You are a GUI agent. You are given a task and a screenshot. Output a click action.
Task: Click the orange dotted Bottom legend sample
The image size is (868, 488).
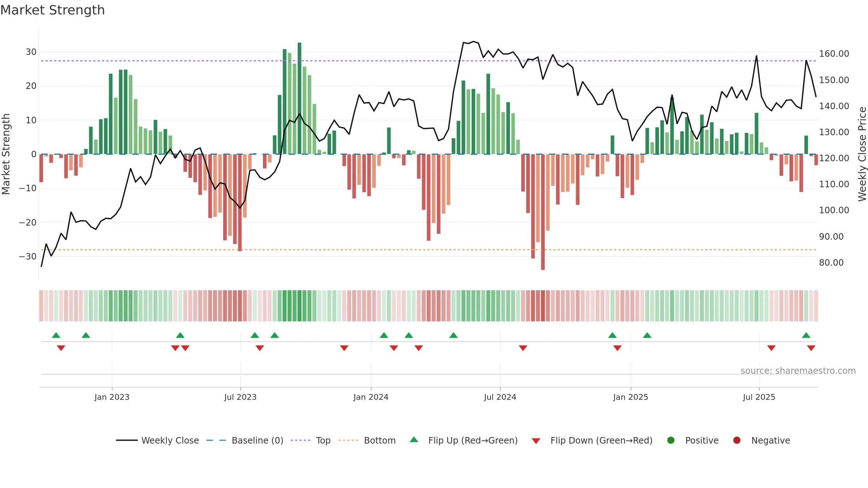(348, 440)
